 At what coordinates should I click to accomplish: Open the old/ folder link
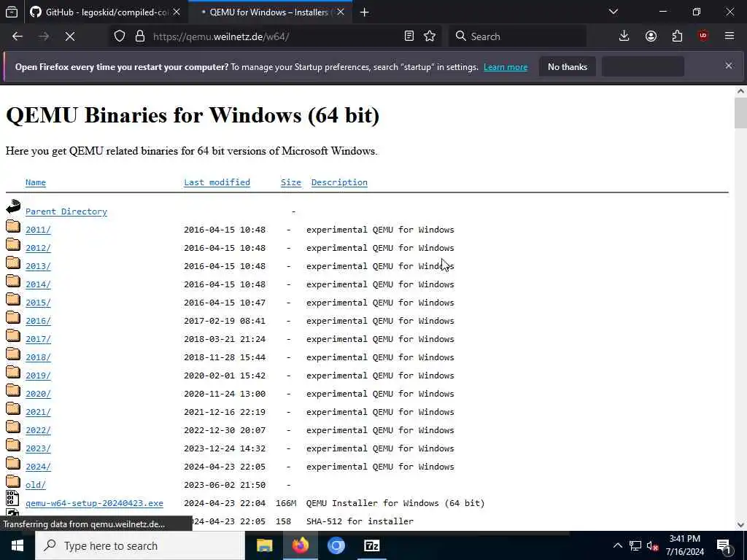(x=36, y=485)
